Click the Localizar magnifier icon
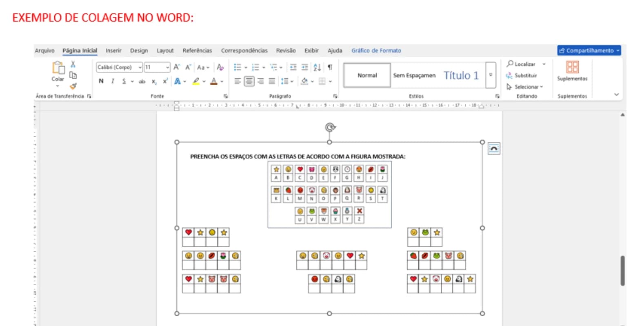 [x=510, y=64]
